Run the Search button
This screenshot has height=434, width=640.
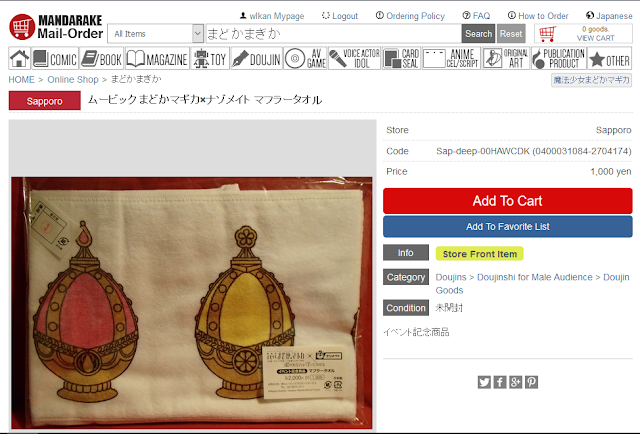(478, 33)
